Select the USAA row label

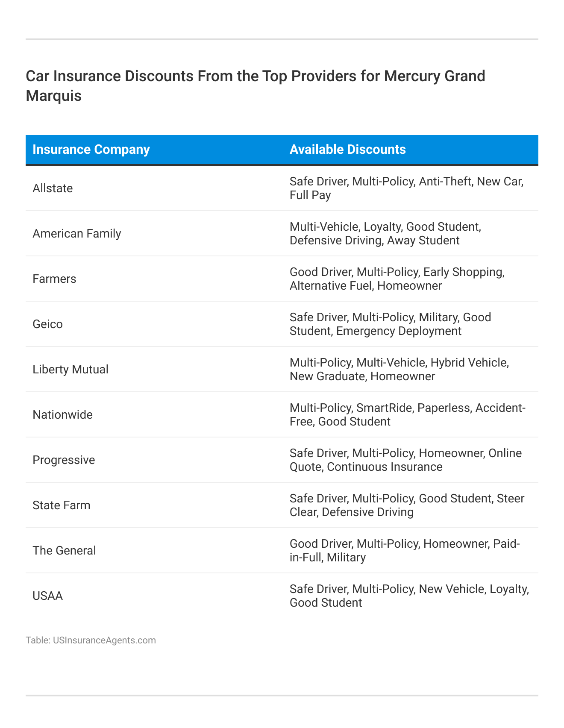tap(47, 596)
